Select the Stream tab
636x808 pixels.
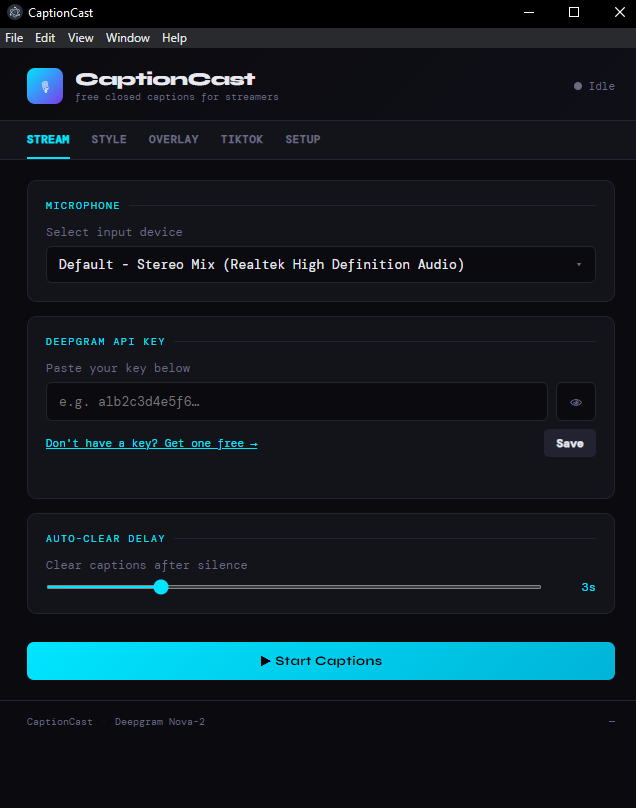click(48, 139)
